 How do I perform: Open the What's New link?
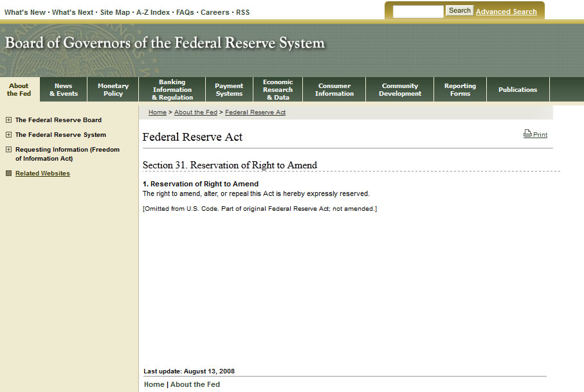click(x=24, y=12)
